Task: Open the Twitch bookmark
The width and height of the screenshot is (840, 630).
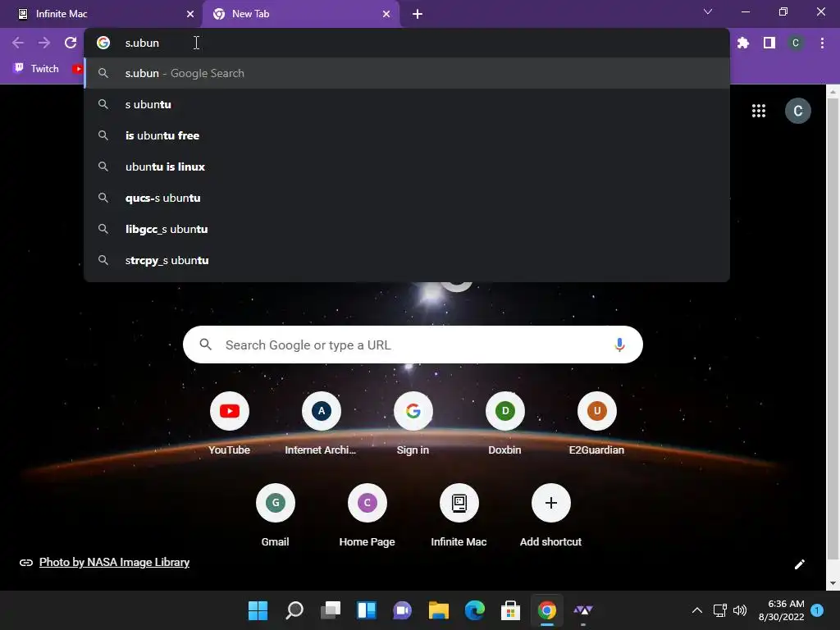Action: click(36, 69)
